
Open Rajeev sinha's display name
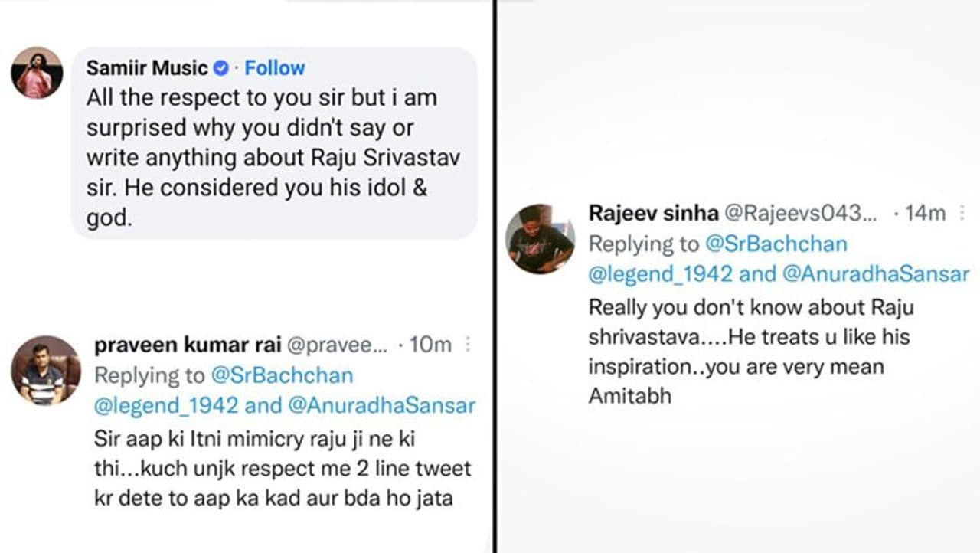click(x=653, y=214)
